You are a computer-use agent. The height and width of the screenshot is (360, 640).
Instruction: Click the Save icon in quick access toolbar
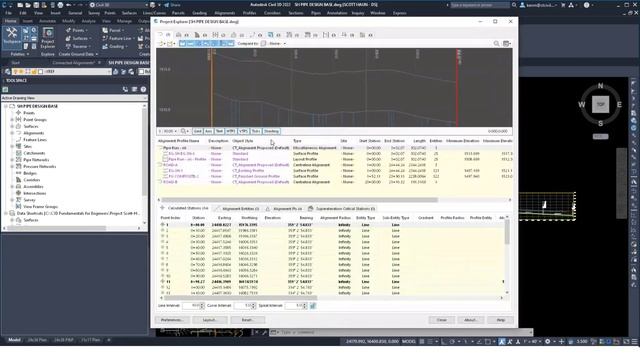click(36, 5)
